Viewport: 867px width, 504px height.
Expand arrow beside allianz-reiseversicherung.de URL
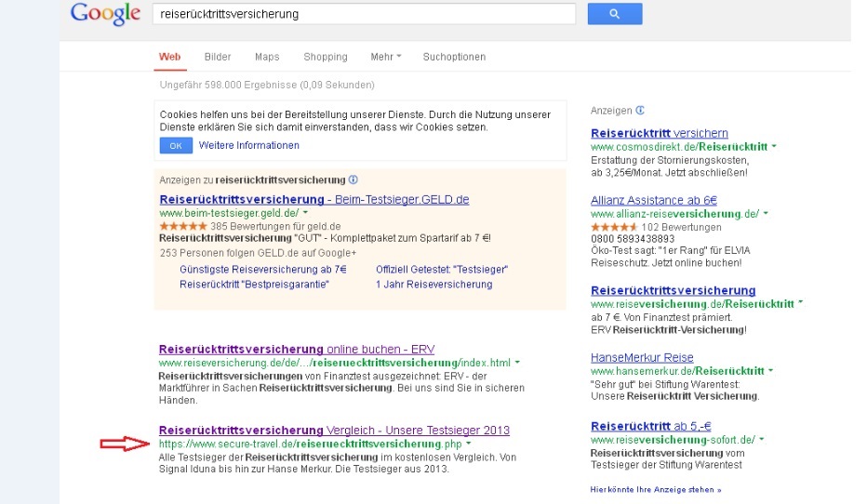coord(766,213)
